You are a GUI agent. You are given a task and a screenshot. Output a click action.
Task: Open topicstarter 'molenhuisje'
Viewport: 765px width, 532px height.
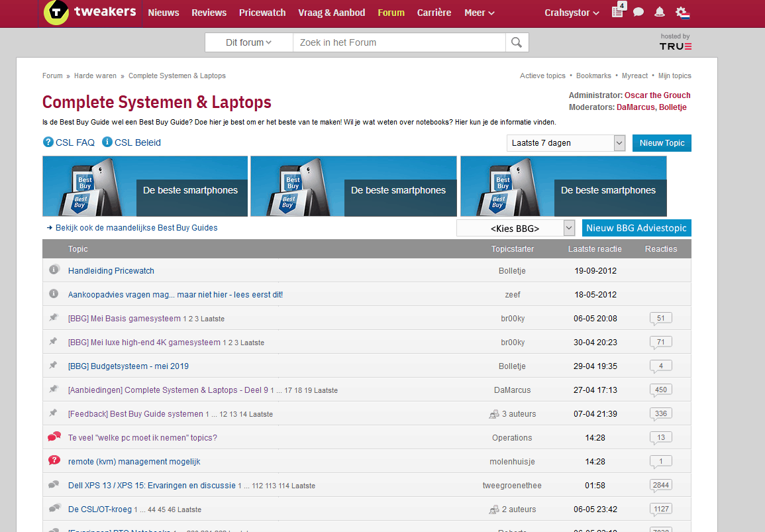512,462
